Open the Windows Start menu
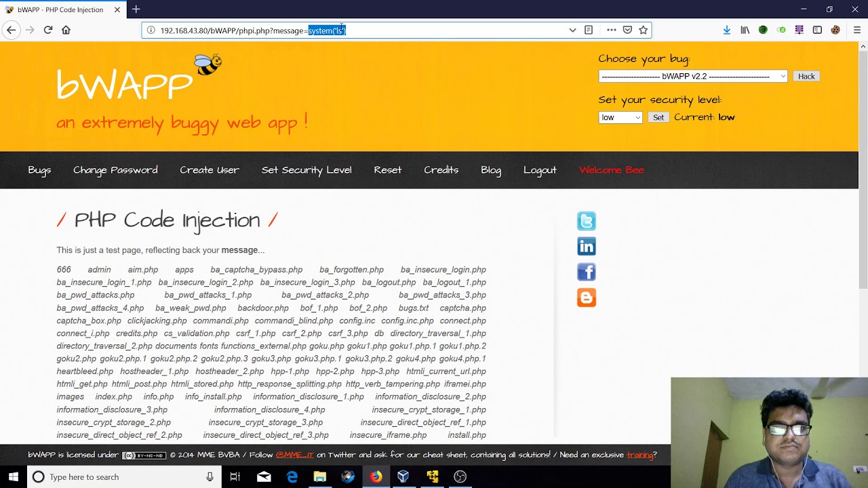This screenshot has height=488, width=868. tap(14, 476)
